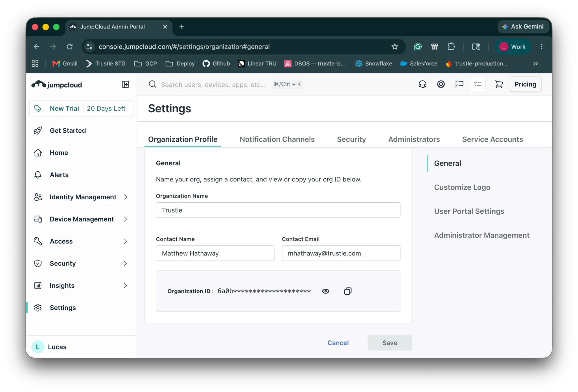Viewport: 578px width, 392px height.
Task: Open the Linear TRU bookmark
Action: coord(257,63)
